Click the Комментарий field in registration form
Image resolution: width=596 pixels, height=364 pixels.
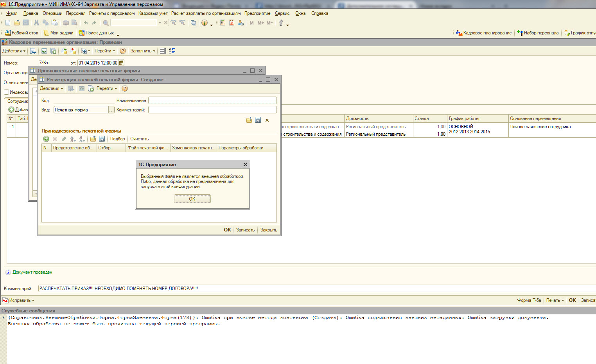(212, 110)
